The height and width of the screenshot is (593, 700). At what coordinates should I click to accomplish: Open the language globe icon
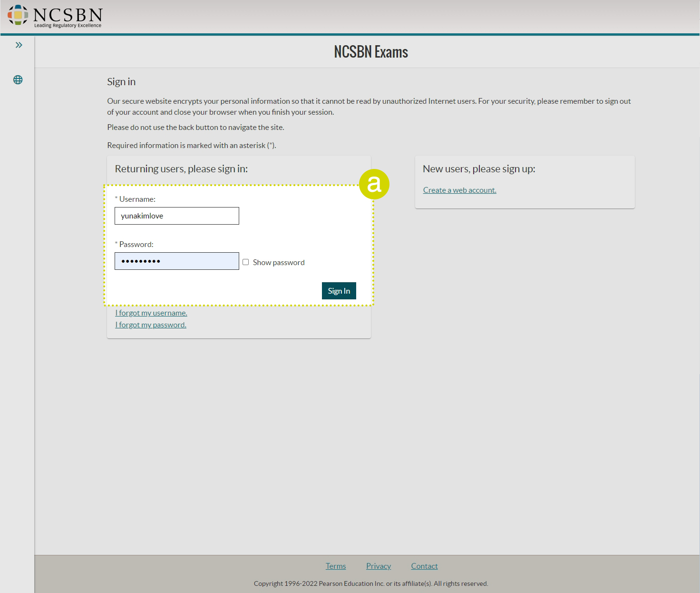(18, 80)
